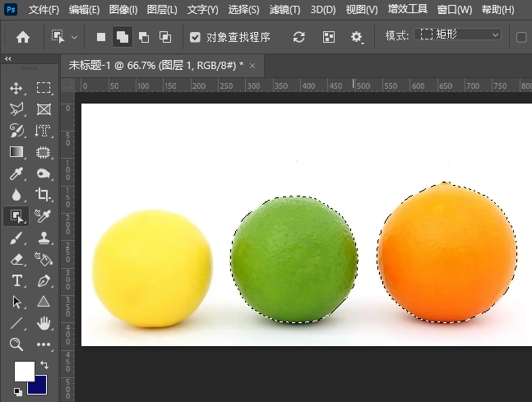
Task: Select the Horizontal Type tool
Action: point(16,281)
